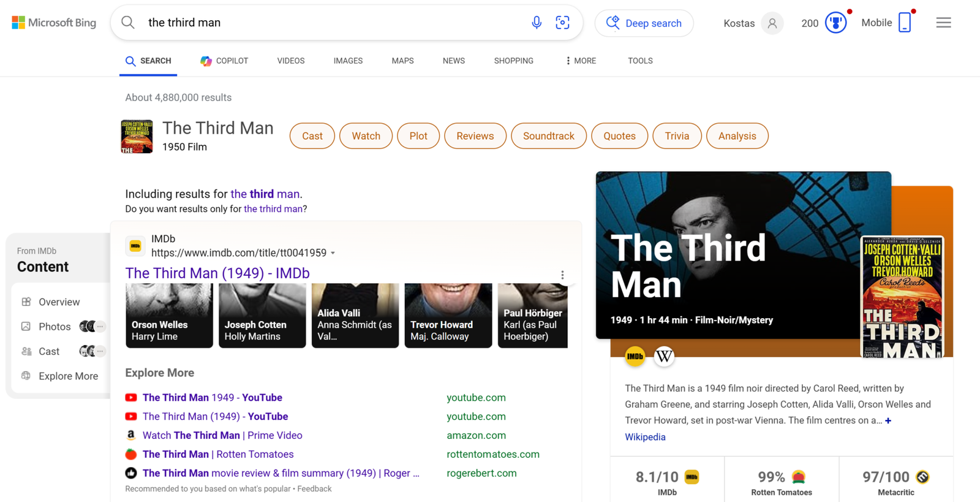980x502 pixels.
Task: Switch to the IMAGES tab
Action: tap(348, 61)
